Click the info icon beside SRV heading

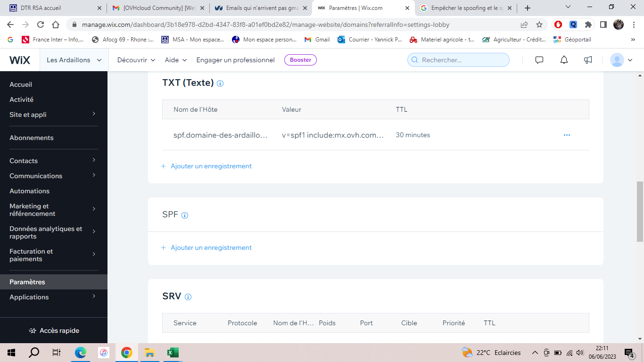coord(188,297)
